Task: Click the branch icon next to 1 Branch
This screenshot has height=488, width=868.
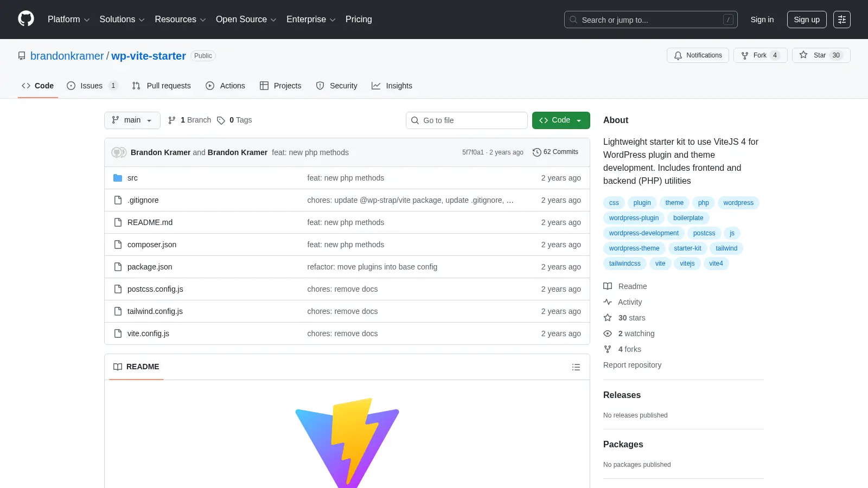Action: 172,120
